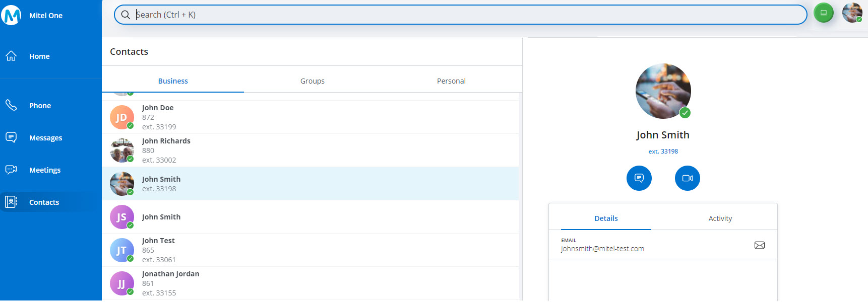This screenshot has width=868, height=302.
Task: Start a chat message with John Smith
Action: coord(639,178)
